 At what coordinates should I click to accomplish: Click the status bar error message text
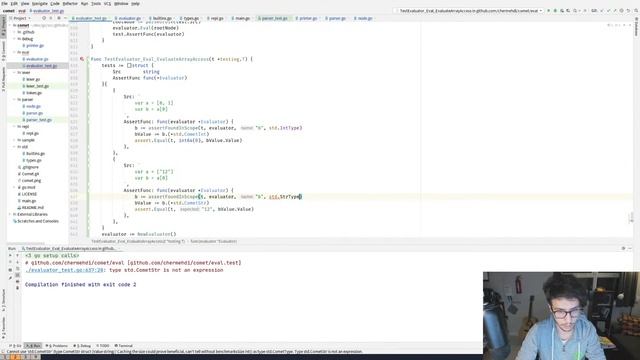pos(184,352)
